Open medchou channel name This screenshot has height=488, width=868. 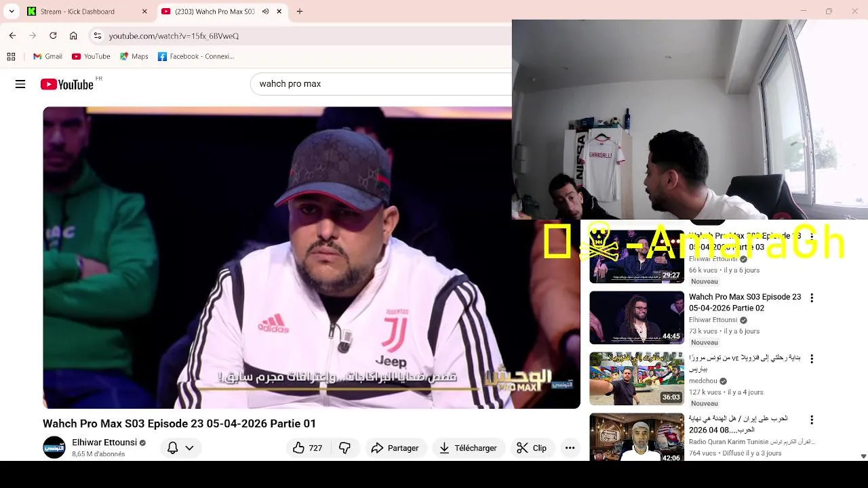(703, 381)
